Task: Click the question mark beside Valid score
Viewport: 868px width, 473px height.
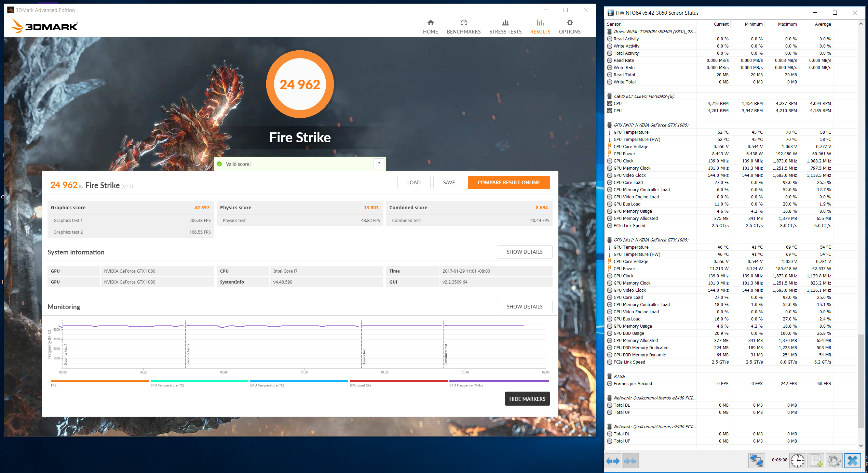Action: [x=379, y=164]
